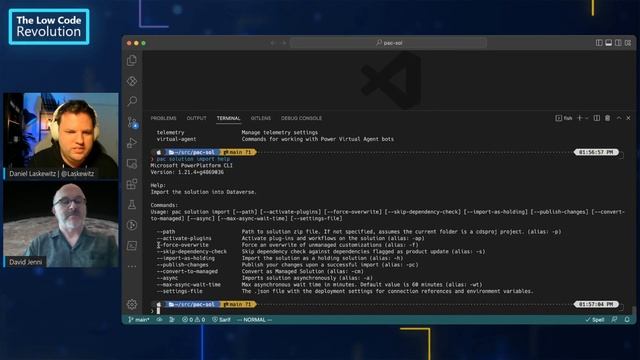Split the terminal pane

(x=597, y=118)
